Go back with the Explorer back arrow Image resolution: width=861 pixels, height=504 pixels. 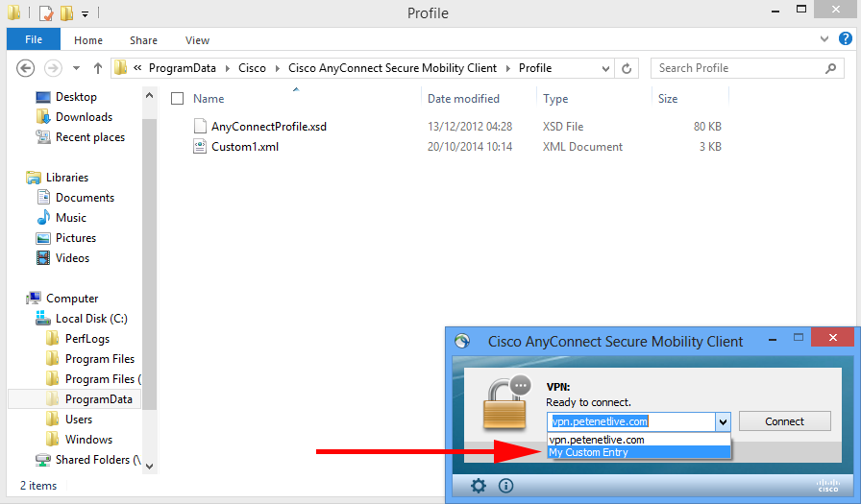click(25, 68)
